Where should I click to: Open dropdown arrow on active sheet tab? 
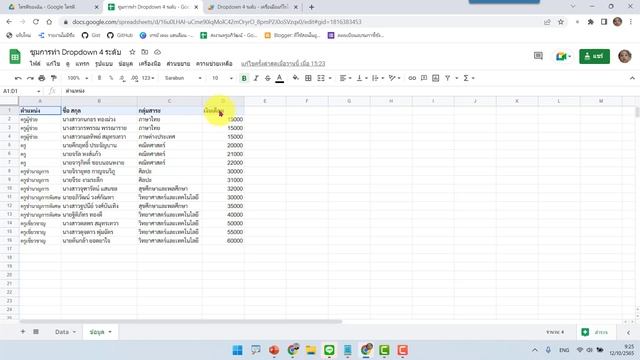110,332
